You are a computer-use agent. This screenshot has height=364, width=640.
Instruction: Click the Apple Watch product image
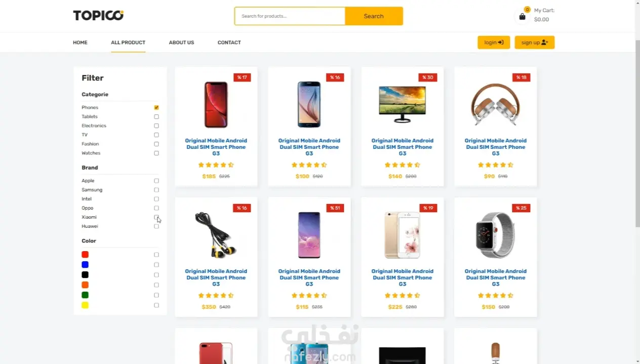point(496,235)
